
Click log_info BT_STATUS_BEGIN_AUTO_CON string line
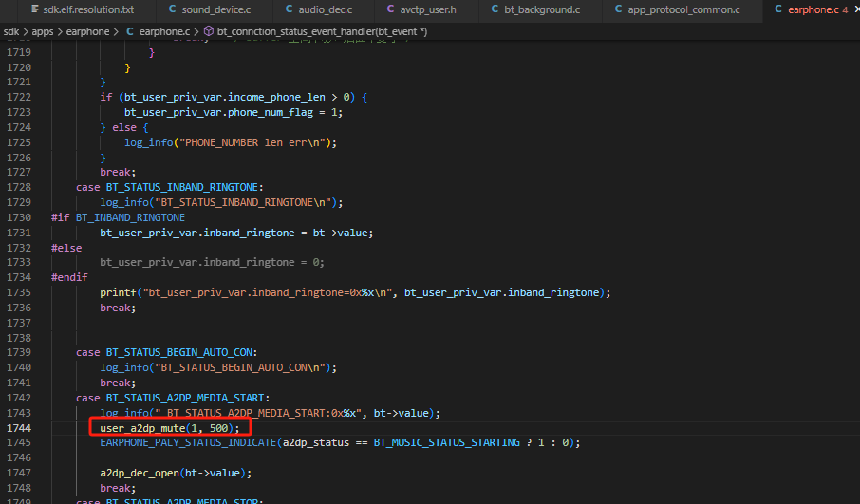[x=218, y=367]
